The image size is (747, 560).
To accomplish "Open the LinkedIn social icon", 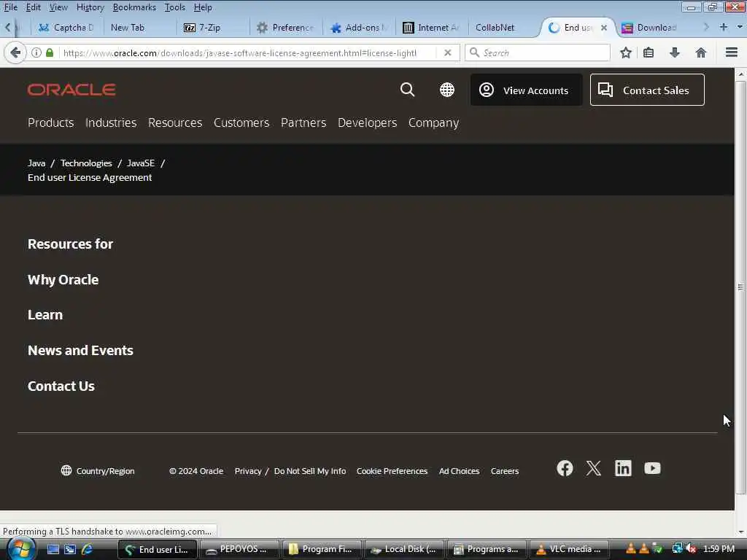I will coord(623,468).
